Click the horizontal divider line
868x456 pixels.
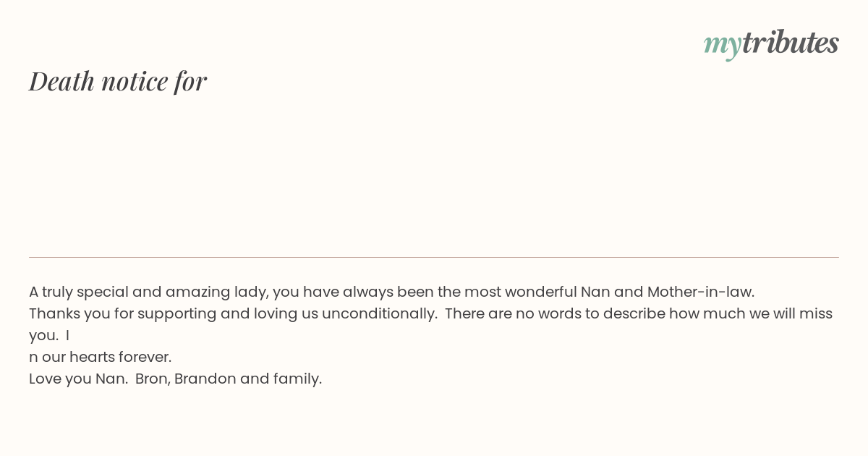point(434,257)
